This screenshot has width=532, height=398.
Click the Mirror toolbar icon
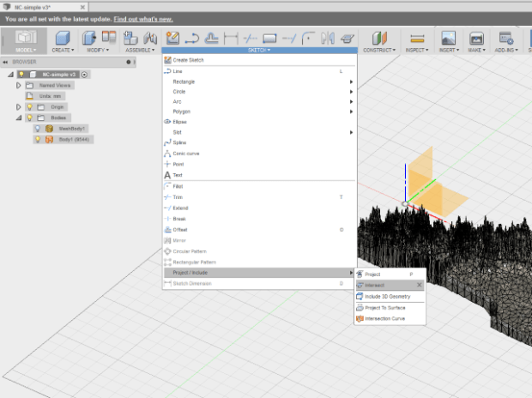click(328, 38)
